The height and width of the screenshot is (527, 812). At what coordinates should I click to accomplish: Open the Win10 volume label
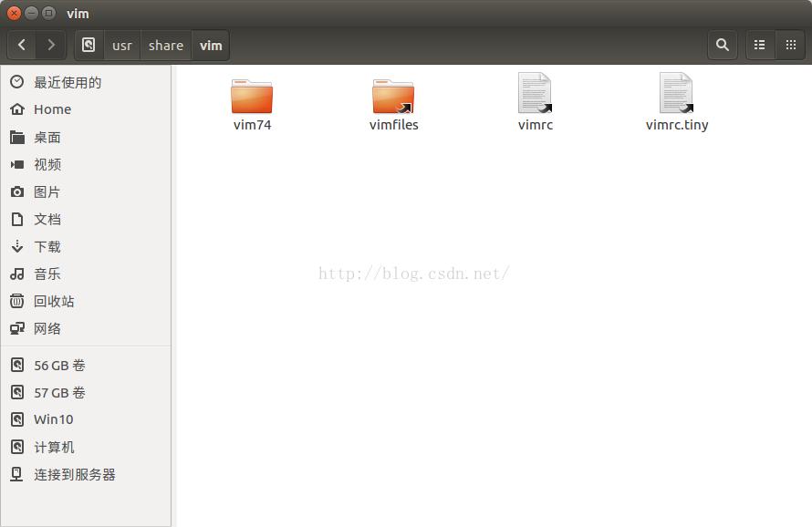pyautogui.click(x=53, y=419)
